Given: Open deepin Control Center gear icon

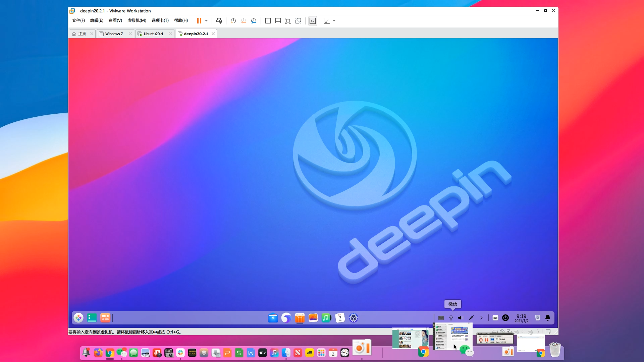Looking at the screenshot, I should [x=353, y=318].
